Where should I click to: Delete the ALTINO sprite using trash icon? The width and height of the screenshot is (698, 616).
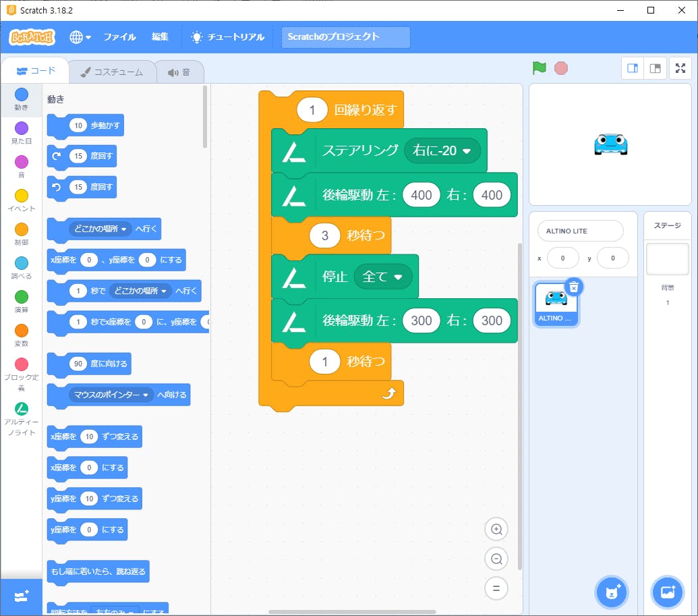[573, 287]
